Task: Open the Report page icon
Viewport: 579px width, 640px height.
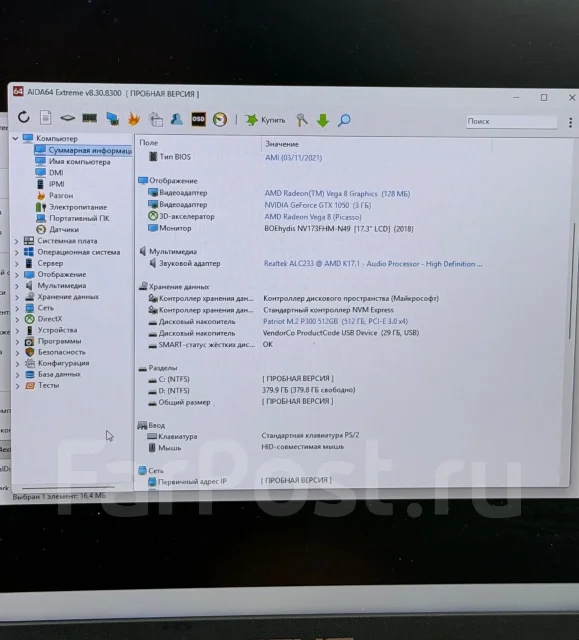Action: (45, 118)
